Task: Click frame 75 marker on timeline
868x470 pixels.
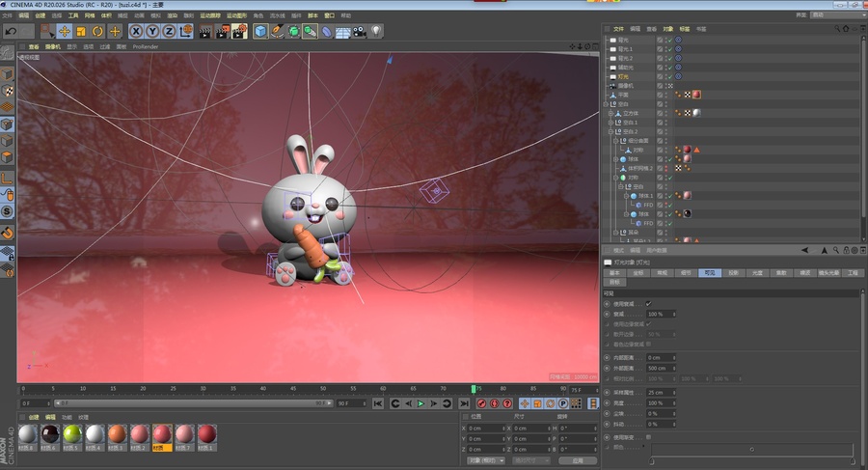Action: tap(474, 389)
